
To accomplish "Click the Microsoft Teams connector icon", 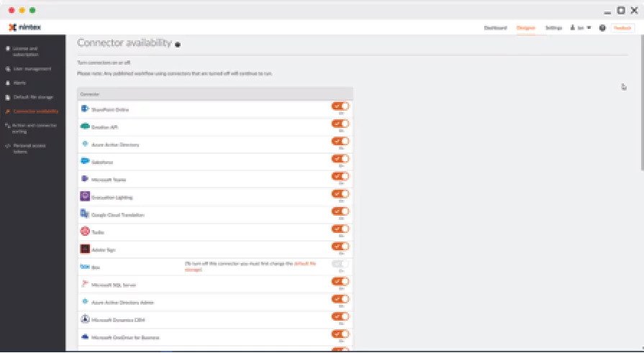I will pyautogui.click(x=85, y=179).
